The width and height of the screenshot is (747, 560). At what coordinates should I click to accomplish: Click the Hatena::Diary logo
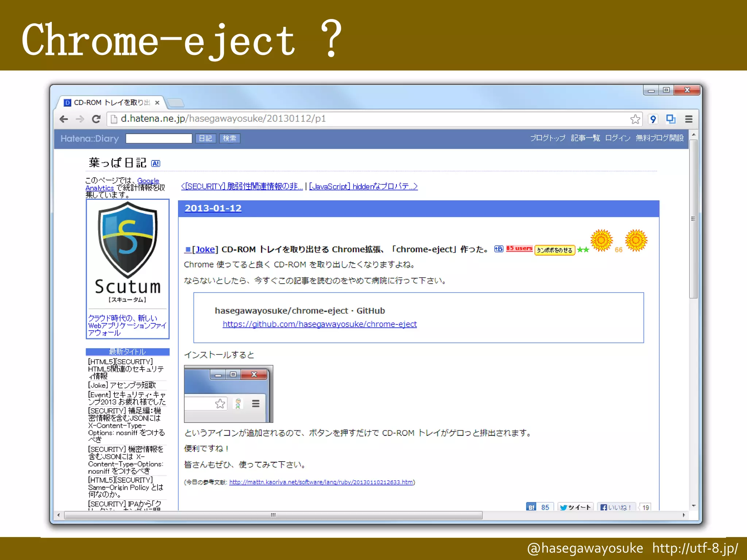[90, 139]
